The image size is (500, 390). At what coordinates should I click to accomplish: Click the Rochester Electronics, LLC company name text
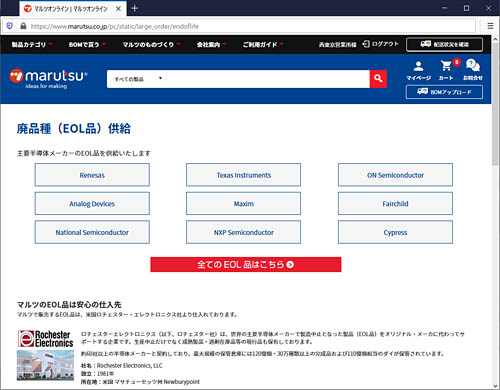coord(130,366)
